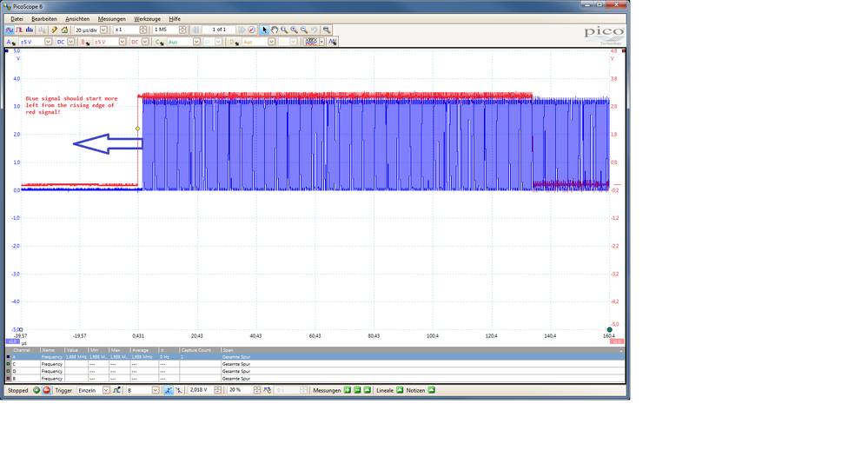The image size is (868, 470).
Task: Click the buffer number field 1 of 1
Action: click(219, 30)
